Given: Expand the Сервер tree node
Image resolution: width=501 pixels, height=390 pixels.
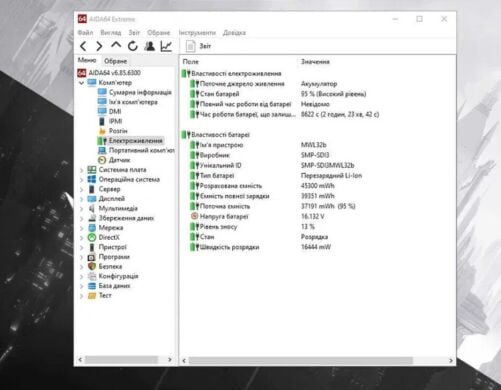Looking at the screenshot, I should click(x=81, y=189).
